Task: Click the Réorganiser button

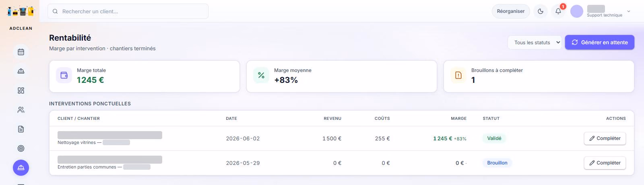Action: click(x=511, y=11)
